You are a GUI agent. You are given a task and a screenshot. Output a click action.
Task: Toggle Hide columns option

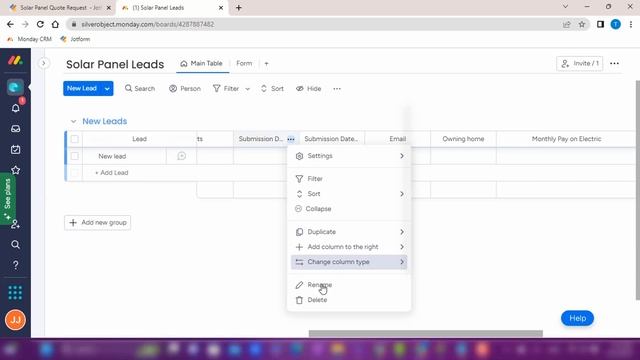(309, 89)
